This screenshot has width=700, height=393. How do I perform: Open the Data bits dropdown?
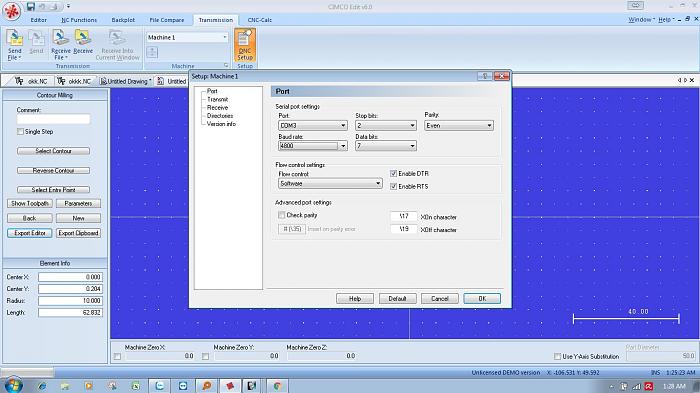click(386, 146)
